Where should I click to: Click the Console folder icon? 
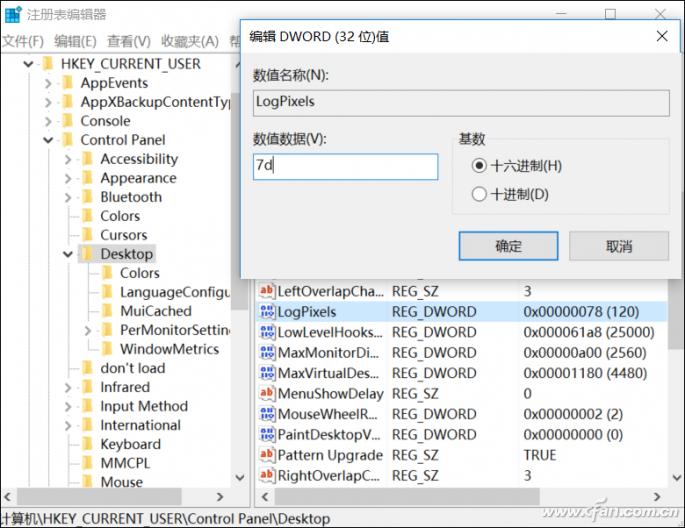pos(67,121)
